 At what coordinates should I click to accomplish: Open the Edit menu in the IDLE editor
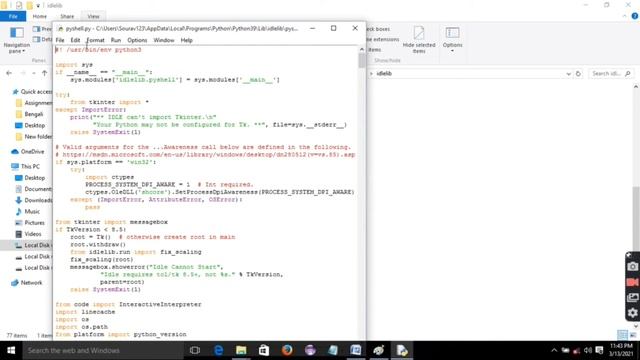[x=75, y=40]
